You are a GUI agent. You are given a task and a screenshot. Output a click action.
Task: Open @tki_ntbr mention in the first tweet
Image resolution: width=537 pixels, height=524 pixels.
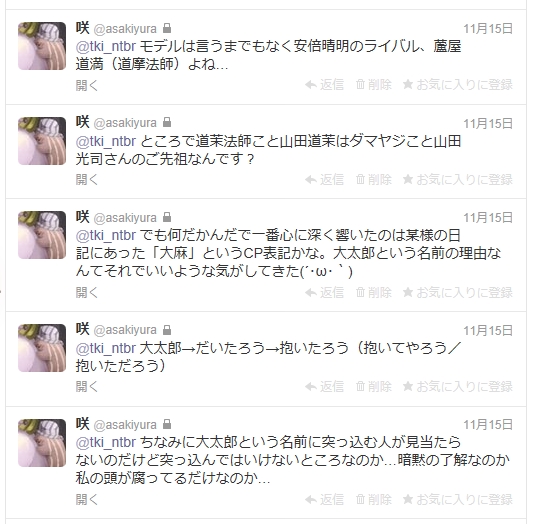106,46
